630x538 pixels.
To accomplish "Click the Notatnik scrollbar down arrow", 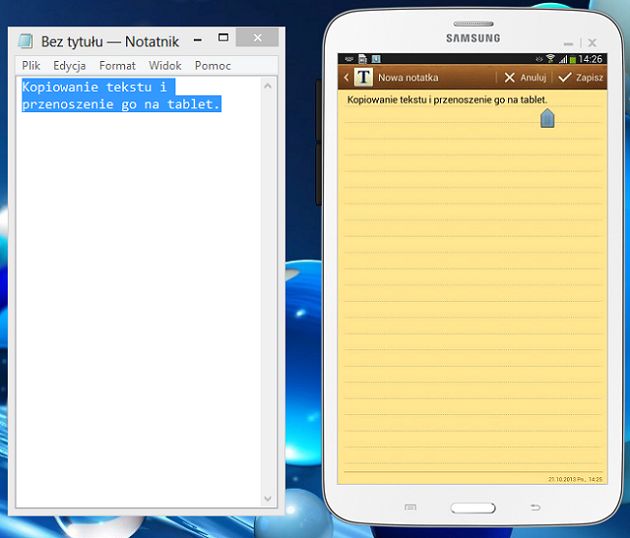I will pyautogui.click(x=268, y=499).
